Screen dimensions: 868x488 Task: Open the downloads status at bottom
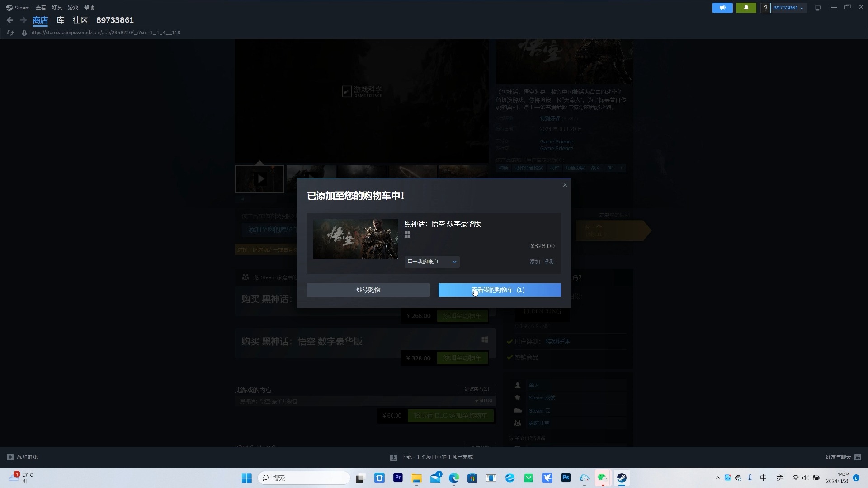click(x=432, y=457)
